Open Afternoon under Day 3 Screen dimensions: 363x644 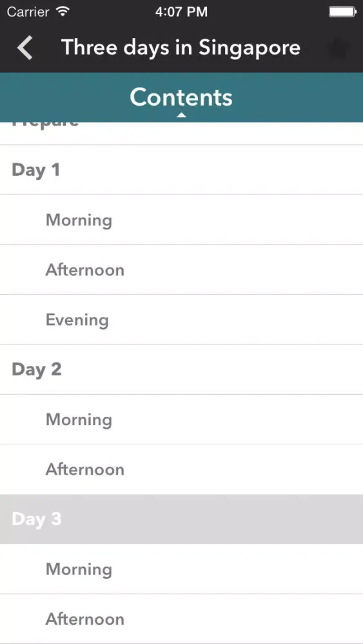pos(181,619)
